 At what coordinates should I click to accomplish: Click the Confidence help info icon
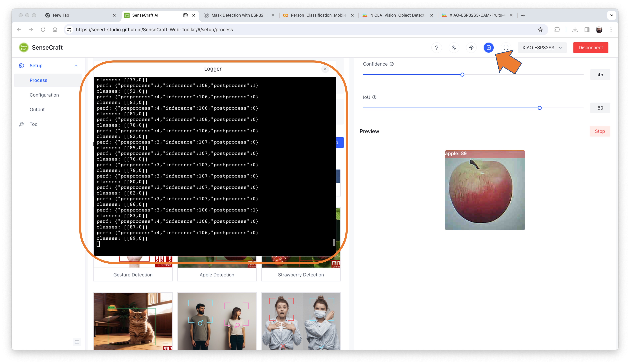point(392,64)
